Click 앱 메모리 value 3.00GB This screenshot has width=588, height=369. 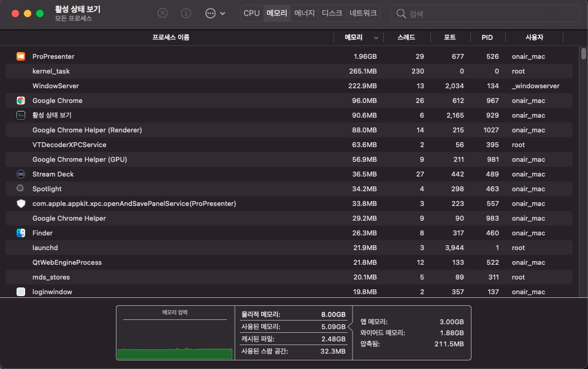451,322
